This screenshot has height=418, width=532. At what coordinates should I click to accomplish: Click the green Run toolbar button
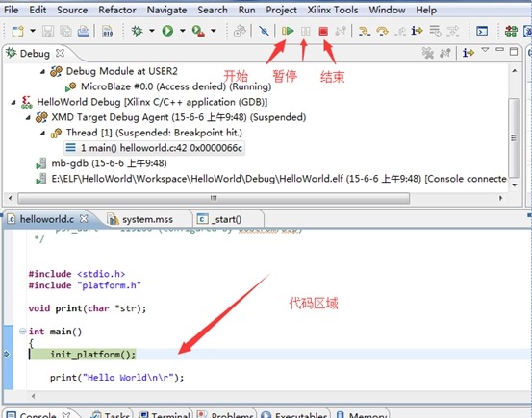[x=167, y=31]
